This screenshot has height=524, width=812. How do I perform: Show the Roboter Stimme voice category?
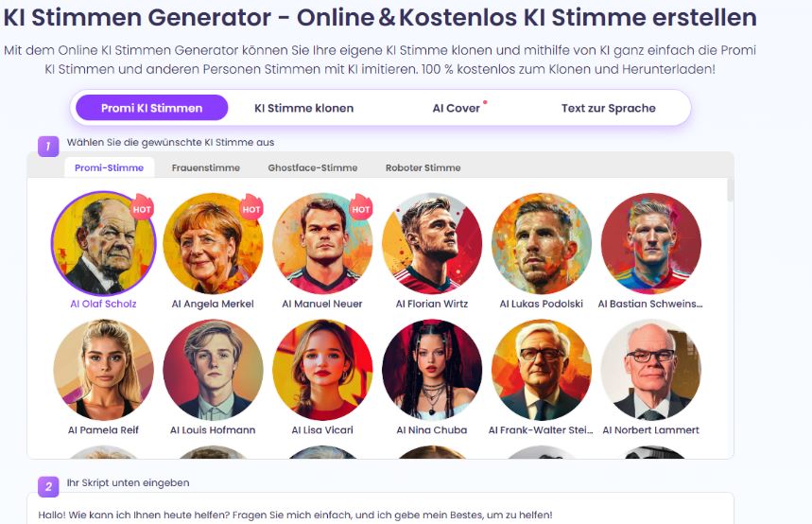[423, 167]
